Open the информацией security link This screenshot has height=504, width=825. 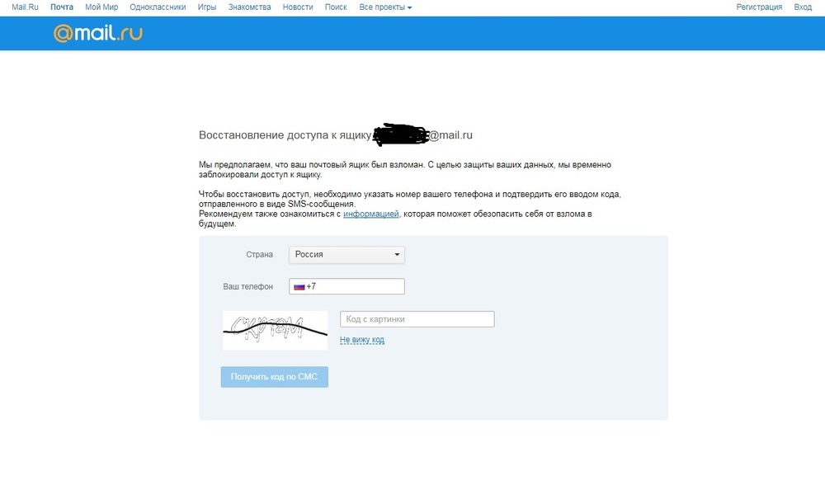click(371, 214)
